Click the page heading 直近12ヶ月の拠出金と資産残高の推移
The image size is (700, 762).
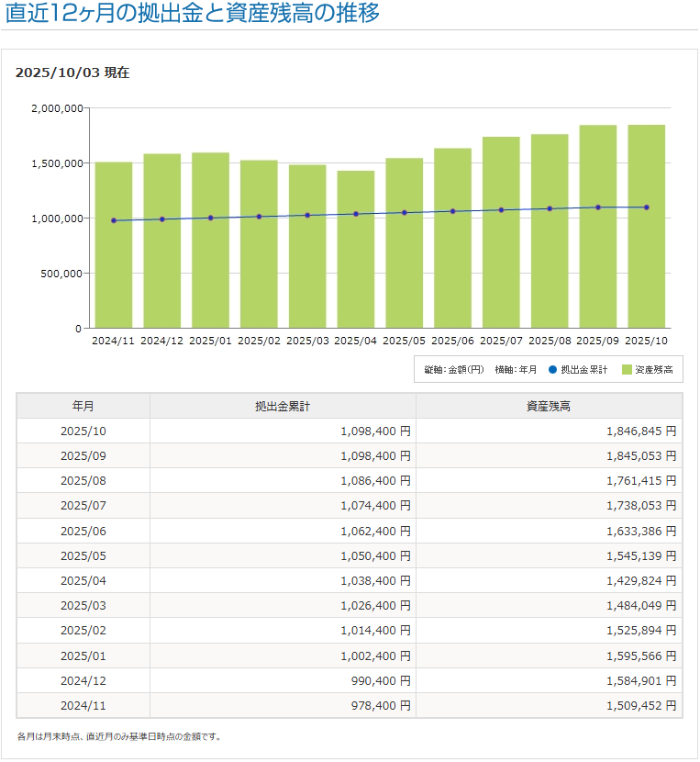(193, 14)
